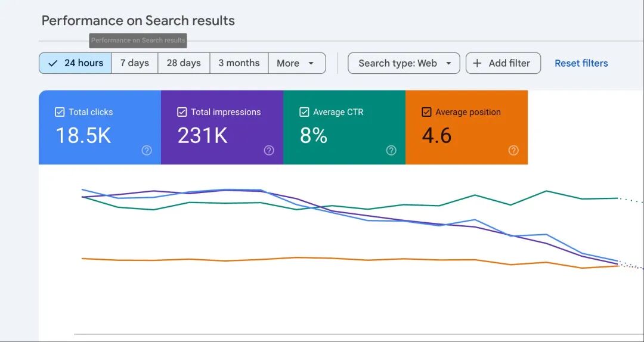The height and width of the screenshot is (342, 644).
Task: Select the 7 days range
Action: tap(134, 63)
